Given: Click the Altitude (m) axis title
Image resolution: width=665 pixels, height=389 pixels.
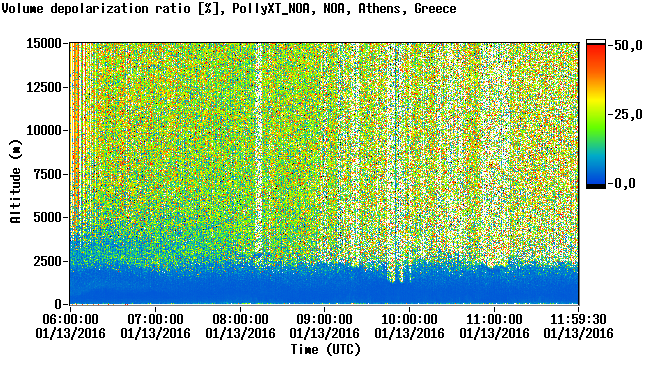Looking at the screenshot, I should (x=16, y=181).
